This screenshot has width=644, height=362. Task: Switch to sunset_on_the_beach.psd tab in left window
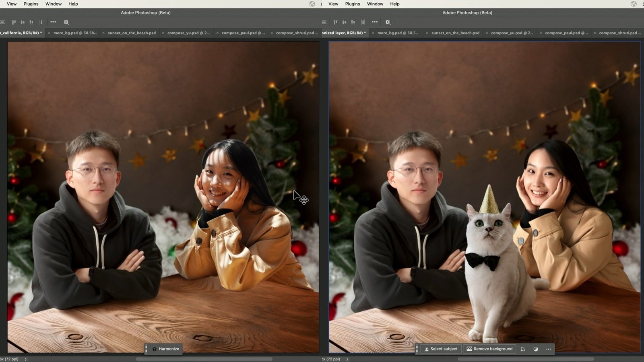[132, 33]
